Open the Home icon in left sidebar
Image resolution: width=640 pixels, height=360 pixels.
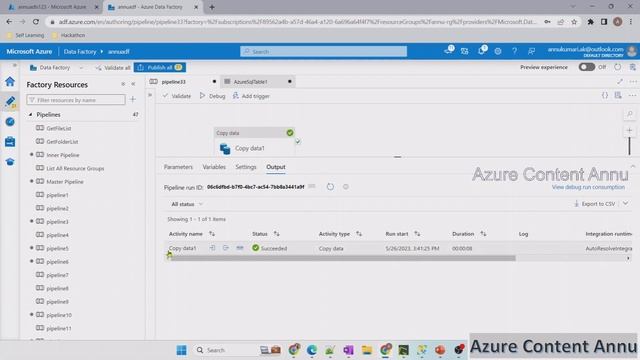click(10, 81)
